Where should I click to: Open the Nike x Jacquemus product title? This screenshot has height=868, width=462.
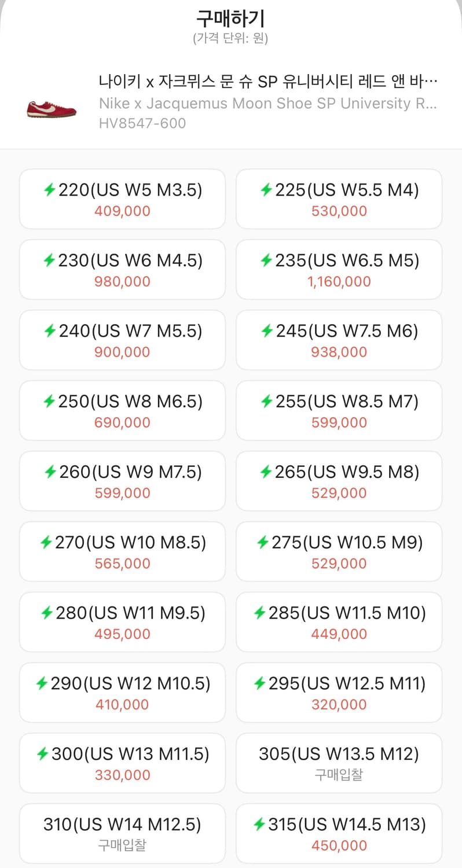[267, 82]
